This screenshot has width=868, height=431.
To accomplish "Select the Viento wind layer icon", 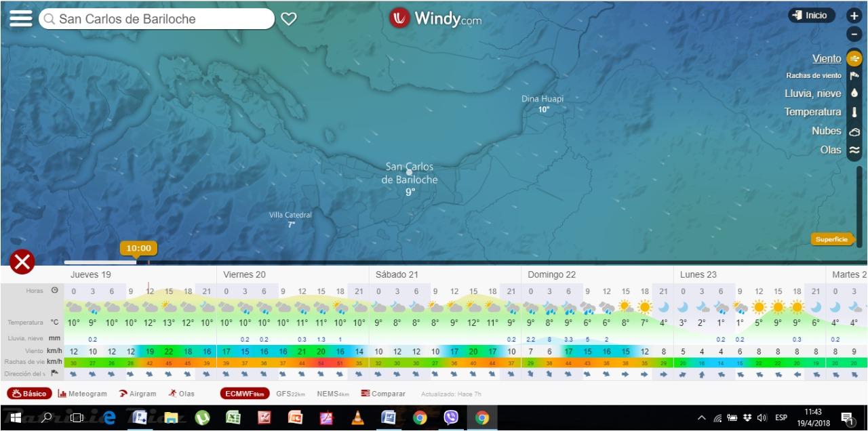I will point(853,59).
